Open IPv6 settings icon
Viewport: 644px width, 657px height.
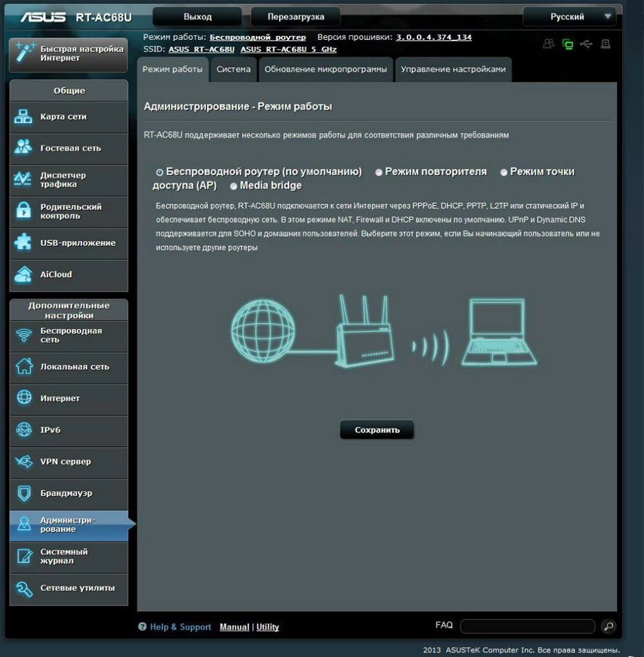coord(24,430)
